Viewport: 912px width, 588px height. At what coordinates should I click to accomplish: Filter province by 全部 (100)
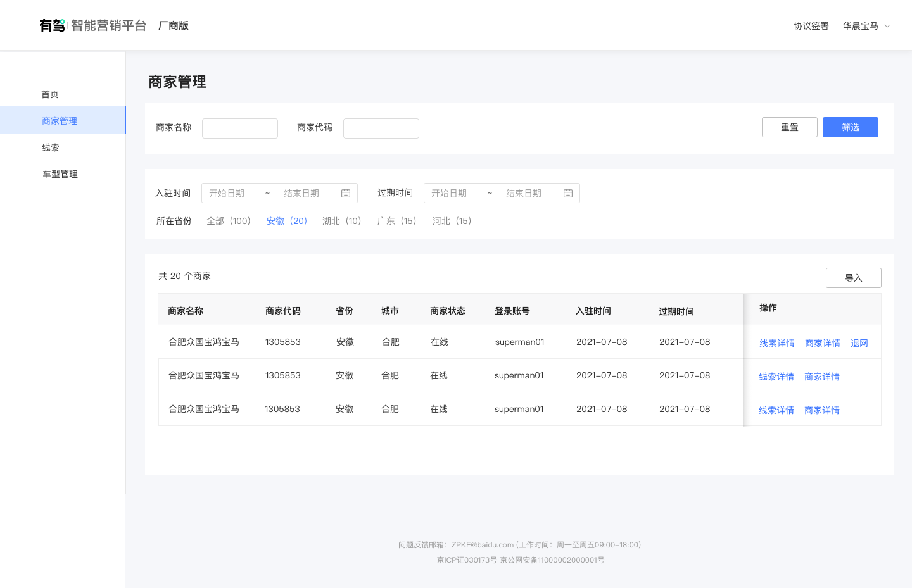tap(229, 221)
